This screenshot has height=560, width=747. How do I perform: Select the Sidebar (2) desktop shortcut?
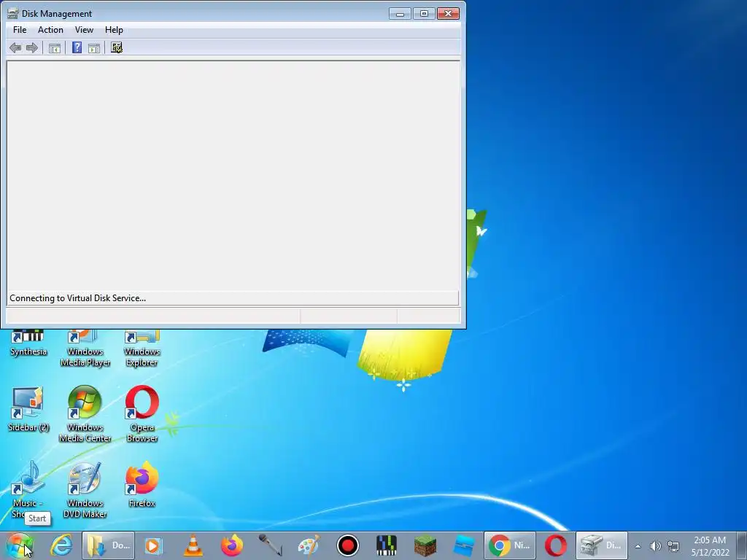(x=28, y=410)
